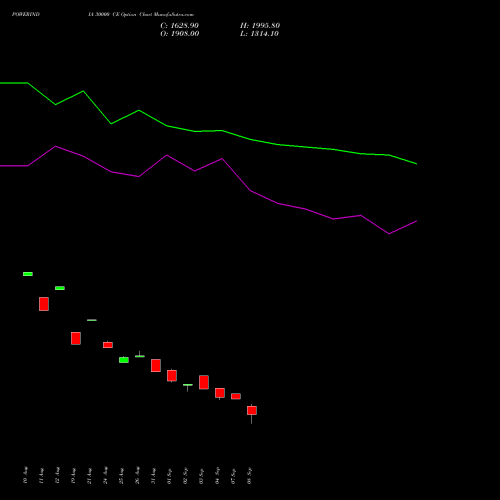Select the red candle above 07 Sep

(236, 396)
